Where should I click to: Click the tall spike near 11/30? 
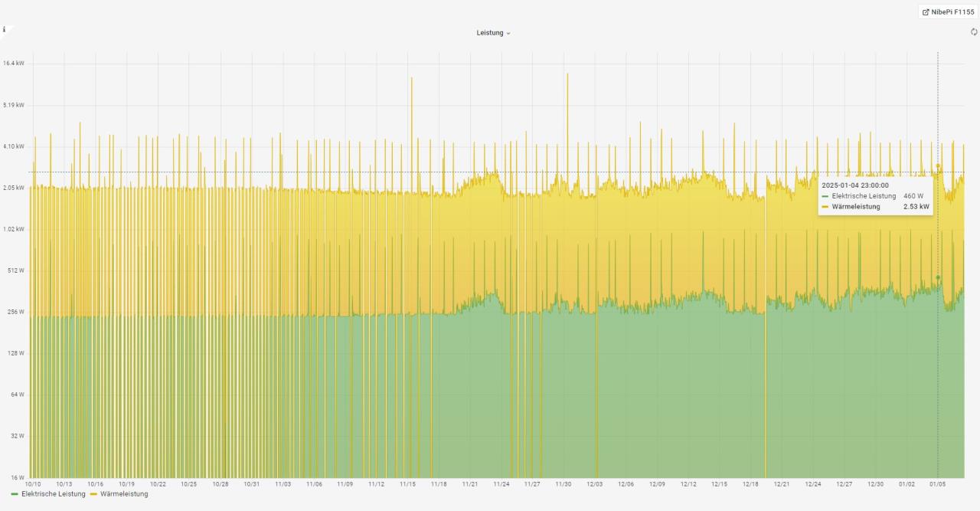[x=567, y=75]
